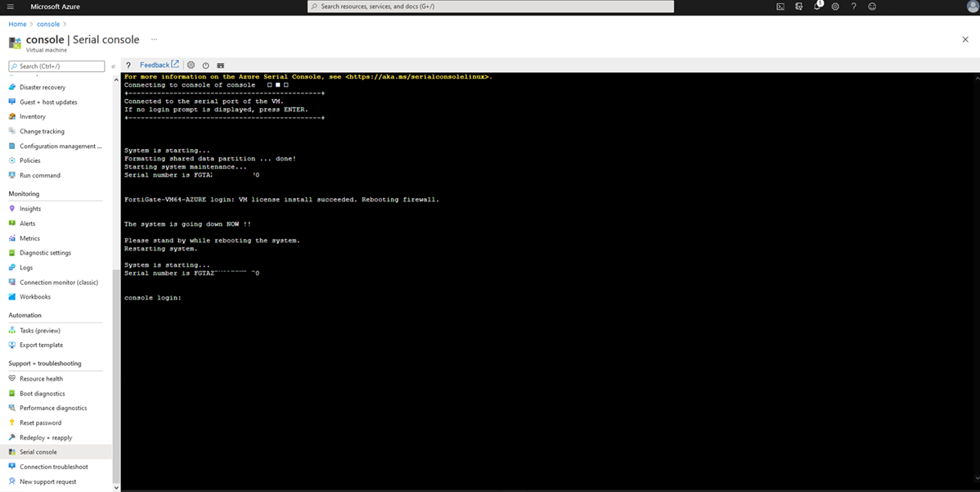
Task: Click the Logs icon
Action: [12, 268]
